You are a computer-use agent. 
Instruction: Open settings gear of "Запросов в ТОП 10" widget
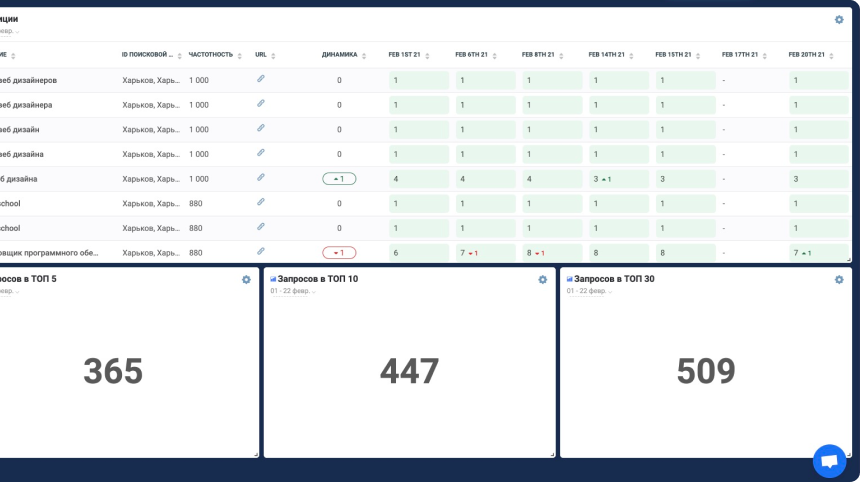543,280
